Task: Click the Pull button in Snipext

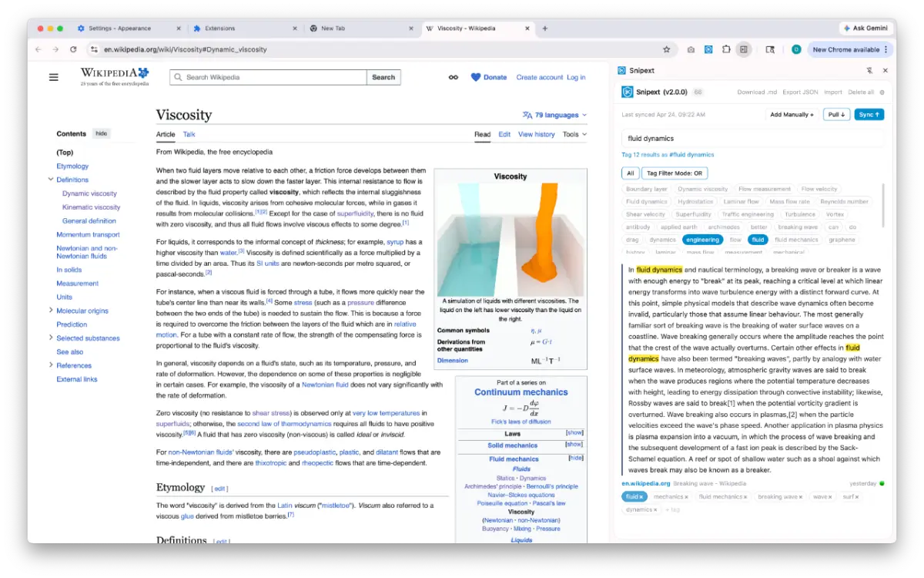Action: point(836,114)
